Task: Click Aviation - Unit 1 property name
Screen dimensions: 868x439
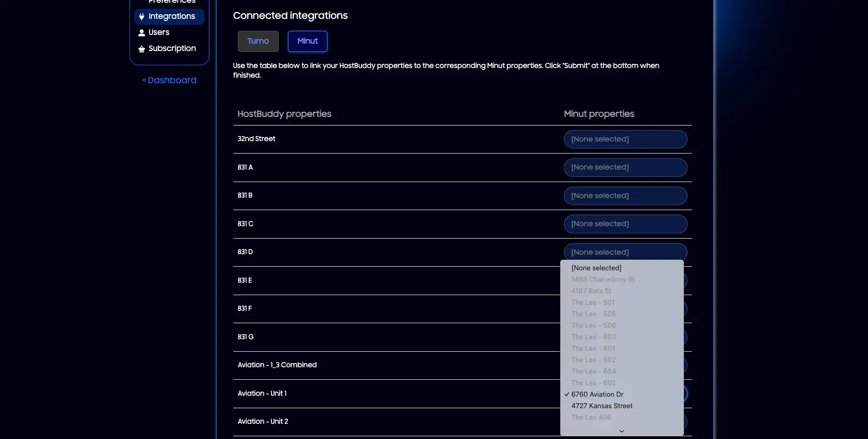Action: 262,393
